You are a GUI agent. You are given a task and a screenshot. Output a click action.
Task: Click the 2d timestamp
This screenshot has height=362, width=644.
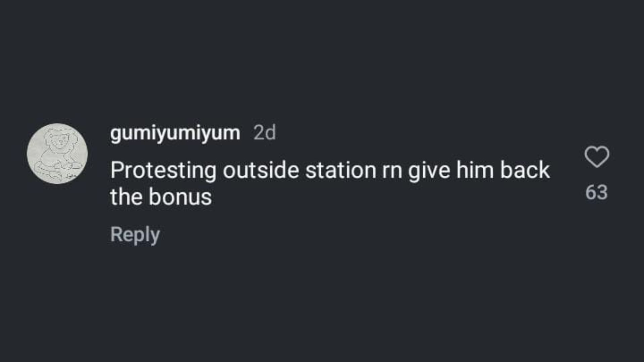pos(265,133)
